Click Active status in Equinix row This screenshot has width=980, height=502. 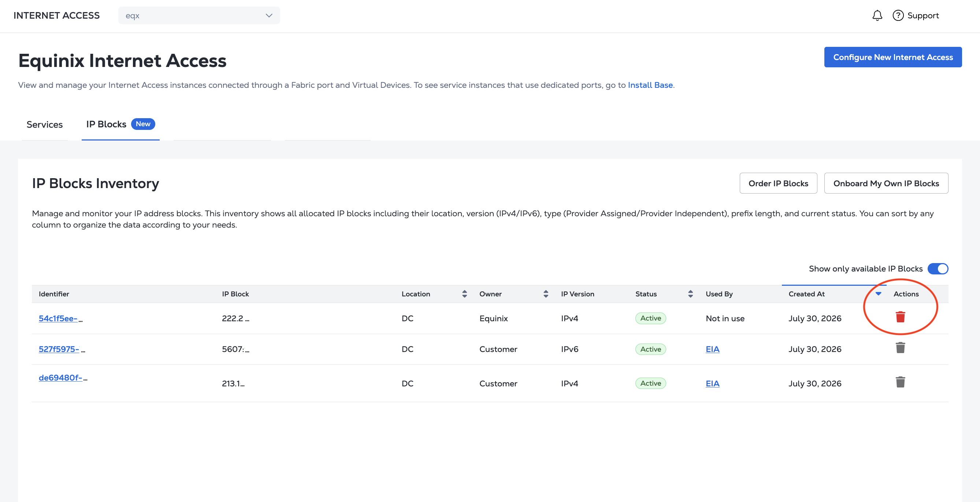point(650,318)
